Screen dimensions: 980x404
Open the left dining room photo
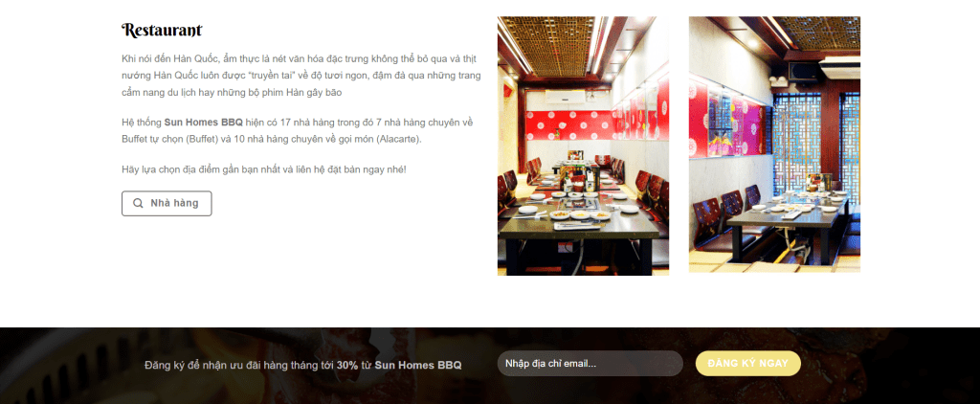(583, 146)
